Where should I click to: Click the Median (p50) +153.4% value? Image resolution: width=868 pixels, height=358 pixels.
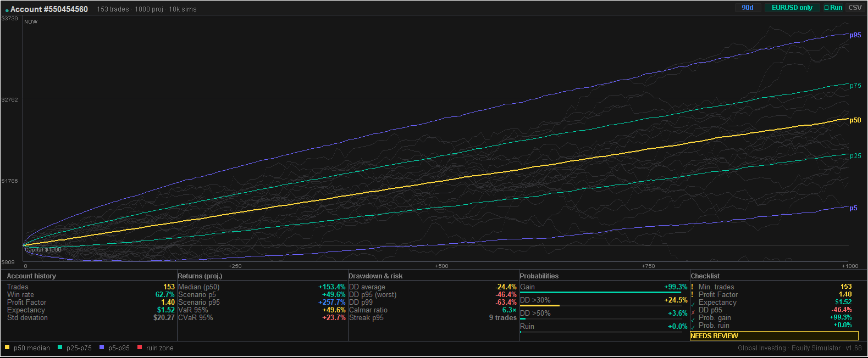332,287
